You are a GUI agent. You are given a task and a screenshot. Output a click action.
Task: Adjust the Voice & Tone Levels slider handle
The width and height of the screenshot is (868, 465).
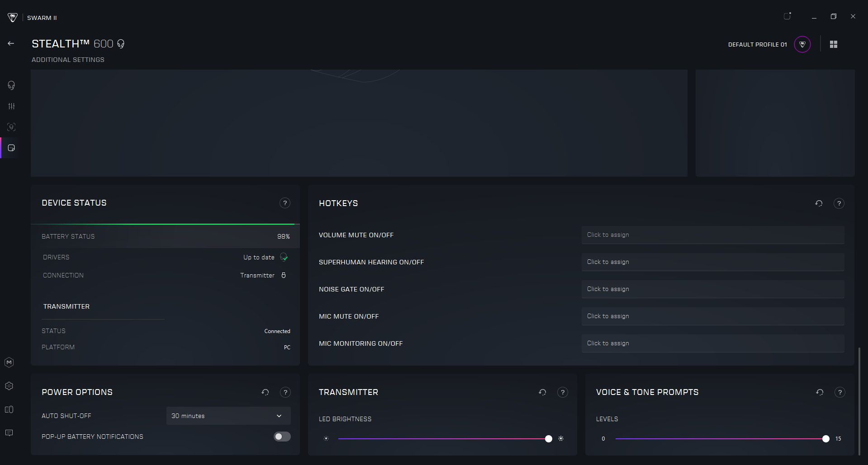click(826, 439)
